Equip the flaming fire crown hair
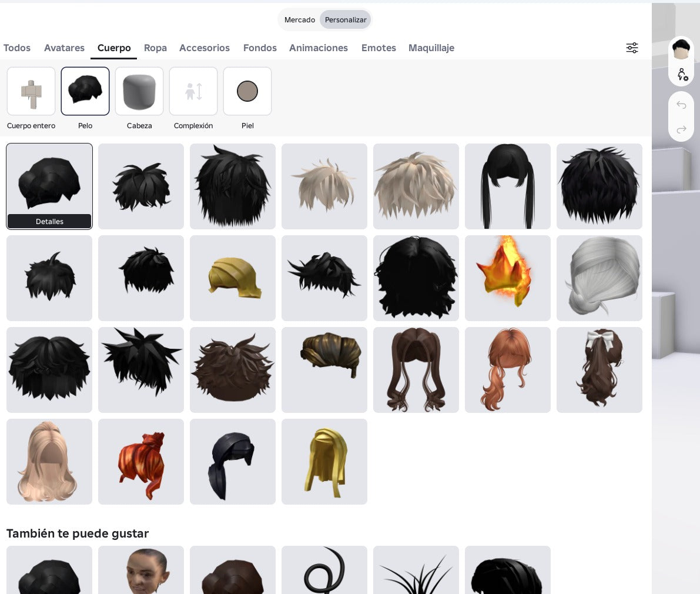This screenshot has height=594, width=700. [x=508, y=278]
